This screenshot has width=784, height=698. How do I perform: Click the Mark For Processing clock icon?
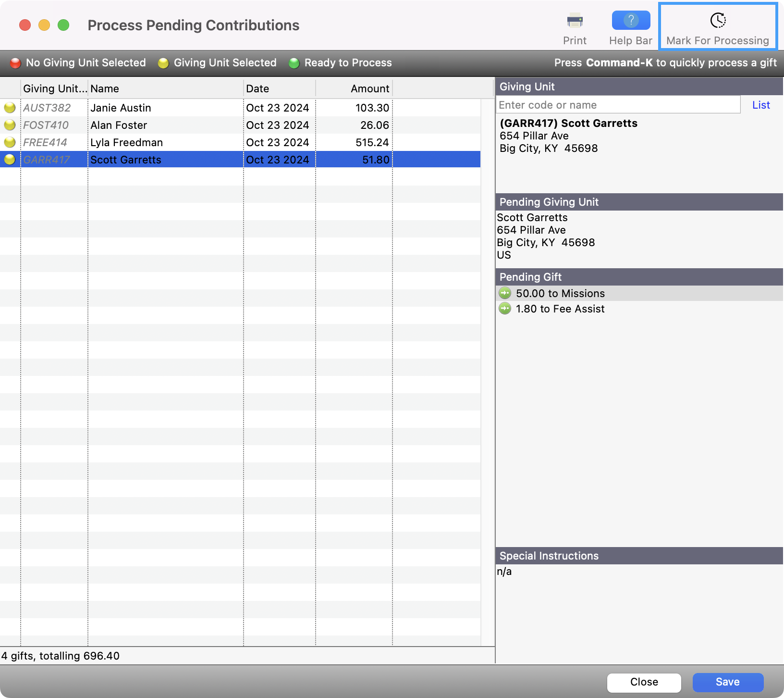coord(717,21)
